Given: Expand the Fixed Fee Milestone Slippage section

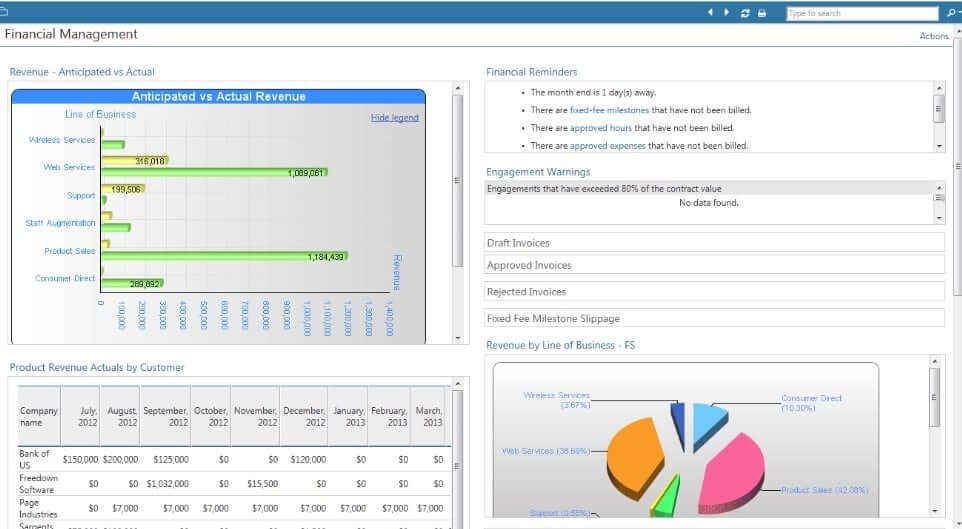Looking at the screenshot, I should pyautogui.click(x=714, y=318).
